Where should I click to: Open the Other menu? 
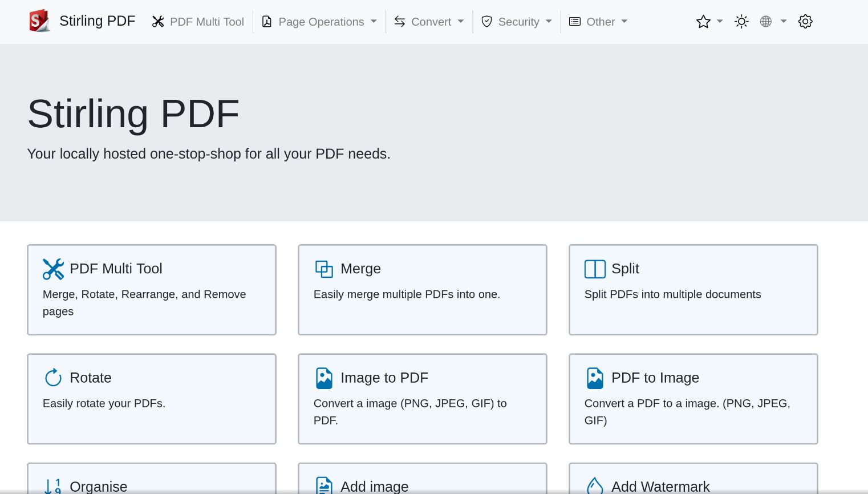(598, 22)
